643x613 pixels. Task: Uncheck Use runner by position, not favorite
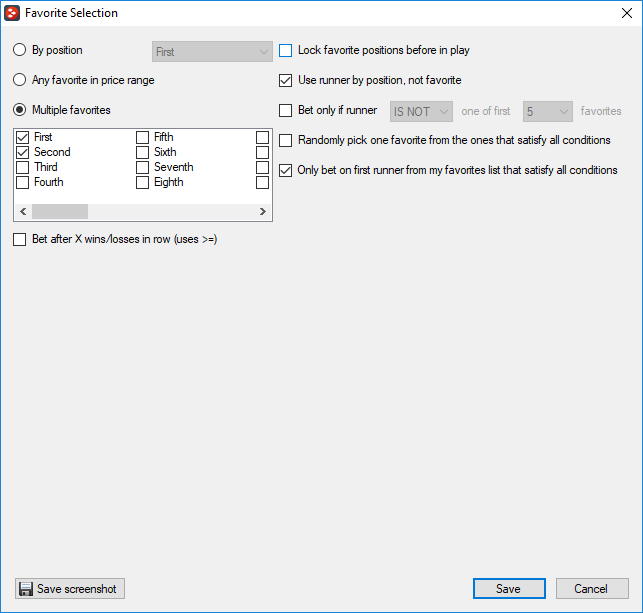pos(285,80)
